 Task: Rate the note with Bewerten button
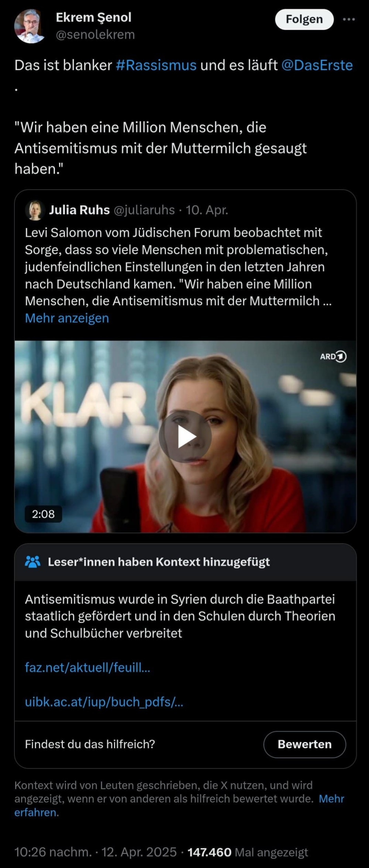click(x=304, y=744)
